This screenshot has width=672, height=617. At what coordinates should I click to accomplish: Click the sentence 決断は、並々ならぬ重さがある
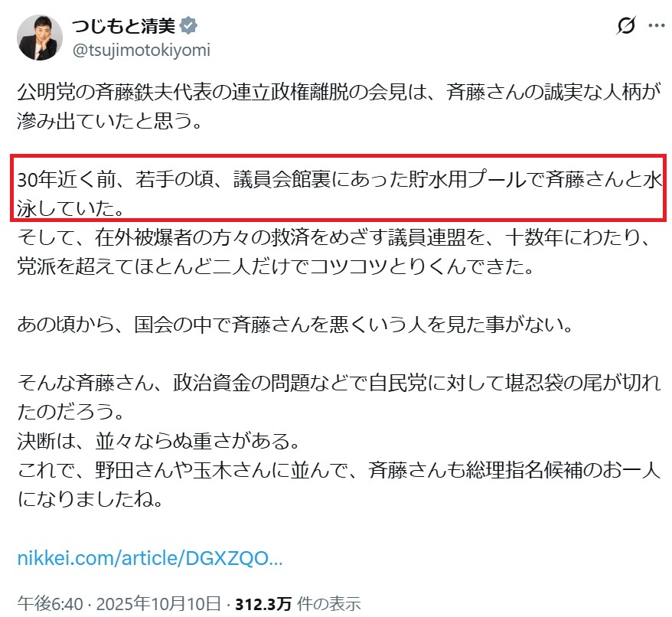tap(158, 441)
